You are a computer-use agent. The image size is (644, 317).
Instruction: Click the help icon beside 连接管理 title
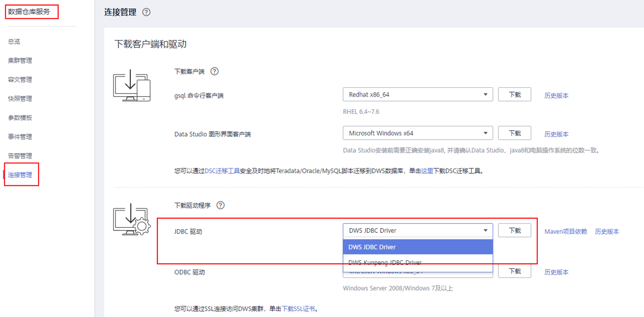[x=146, y=12]
